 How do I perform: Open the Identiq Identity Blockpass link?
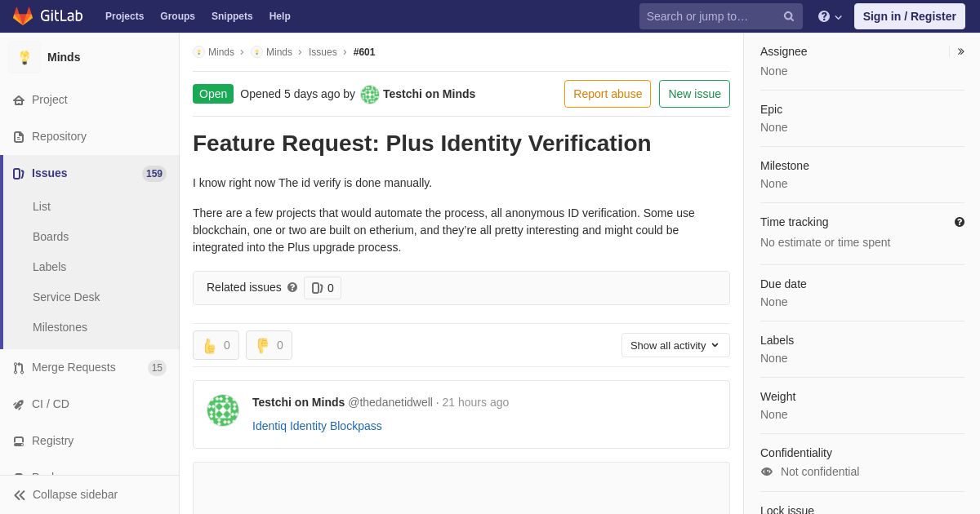pyautogui.click(x=317, y=426)
